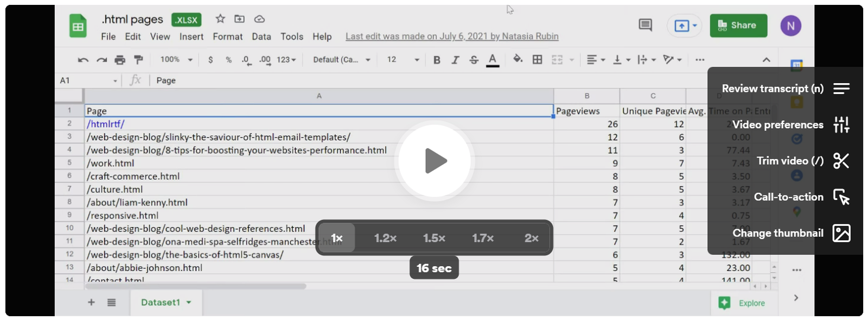Click the Change thumbnail image icon
Image resolution: width=868 pixels, height=321 pixels.
tap(841, 233)
